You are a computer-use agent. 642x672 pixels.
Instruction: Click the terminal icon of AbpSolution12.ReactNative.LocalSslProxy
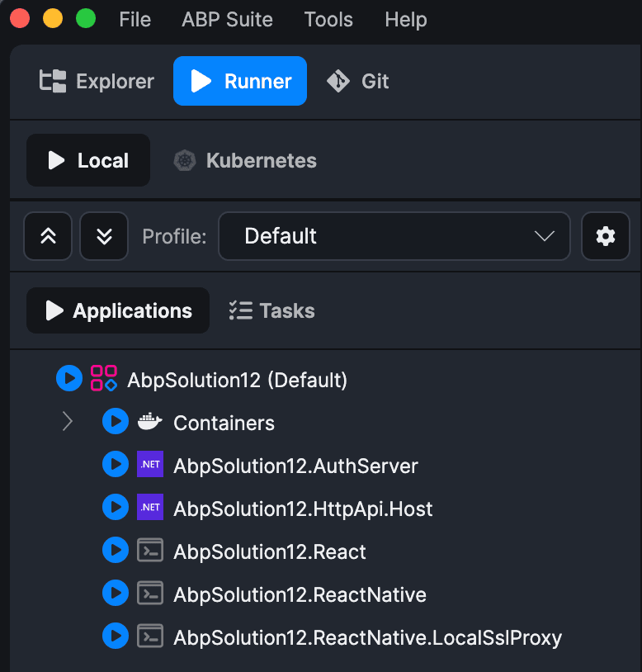coord(150,636)
